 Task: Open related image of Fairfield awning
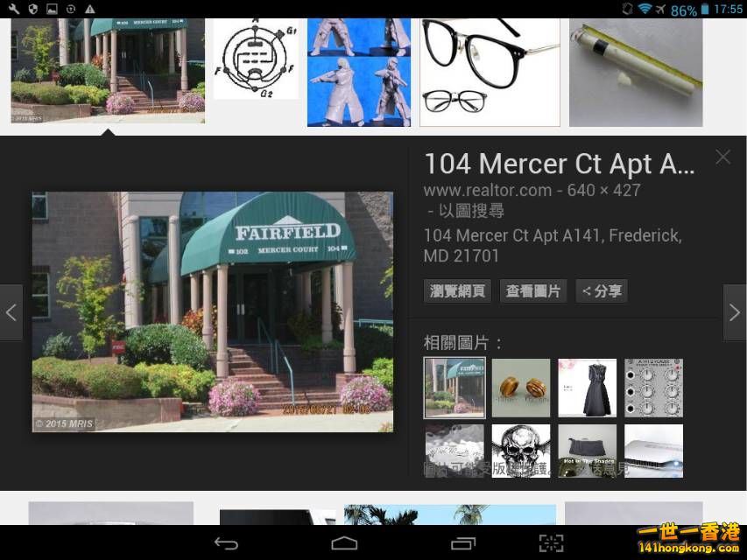pos(455,388)
